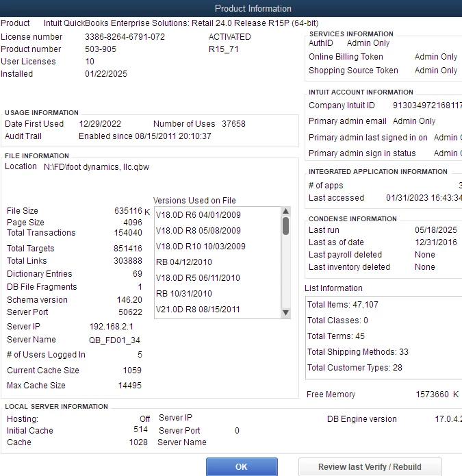462x476 pixels.
Task: Click Initial Cache value 514
Action: click(140, 429)
